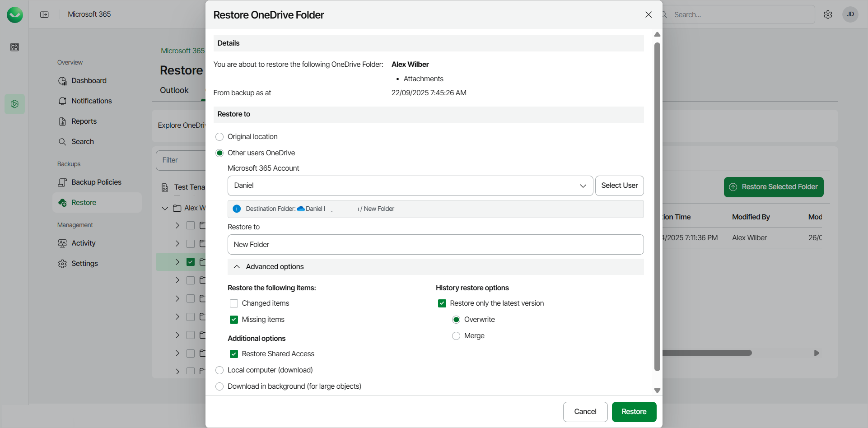Switch to the Outlook tab
Screen dimensions: 868x428
pyautogui.click(x=174, y=90)
